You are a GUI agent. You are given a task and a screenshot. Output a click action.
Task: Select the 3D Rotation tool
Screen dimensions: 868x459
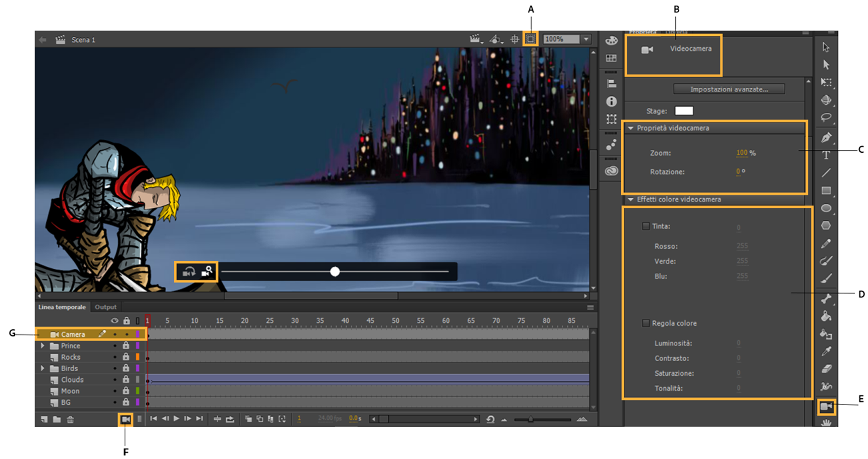coord(826,100)
